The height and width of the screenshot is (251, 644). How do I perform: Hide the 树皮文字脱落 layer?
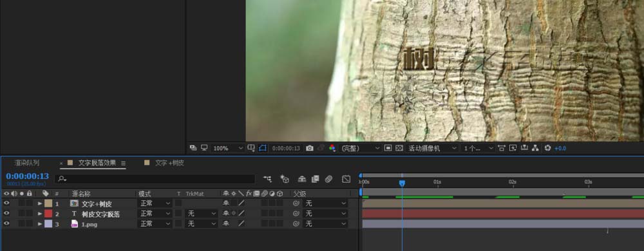coord(6,213)
